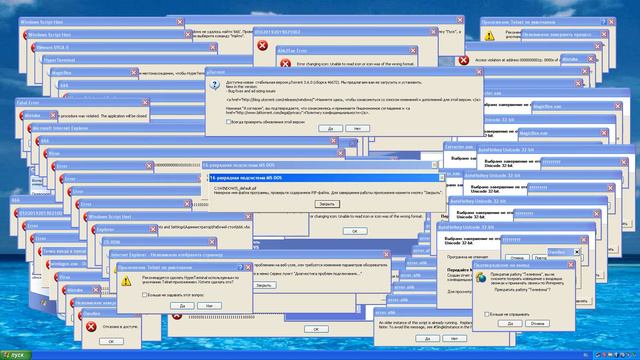The width and height of the screenshot is (640, 360).
Task: Click the Microsoft Internet Explorer title bar
Action: (x=118, y=128)
